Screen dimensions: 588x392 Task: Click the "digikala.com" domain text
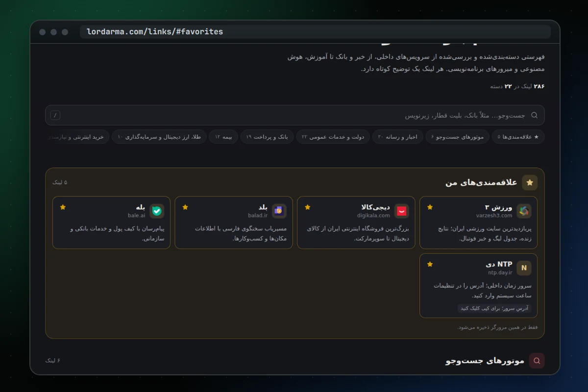pos(373,216)
